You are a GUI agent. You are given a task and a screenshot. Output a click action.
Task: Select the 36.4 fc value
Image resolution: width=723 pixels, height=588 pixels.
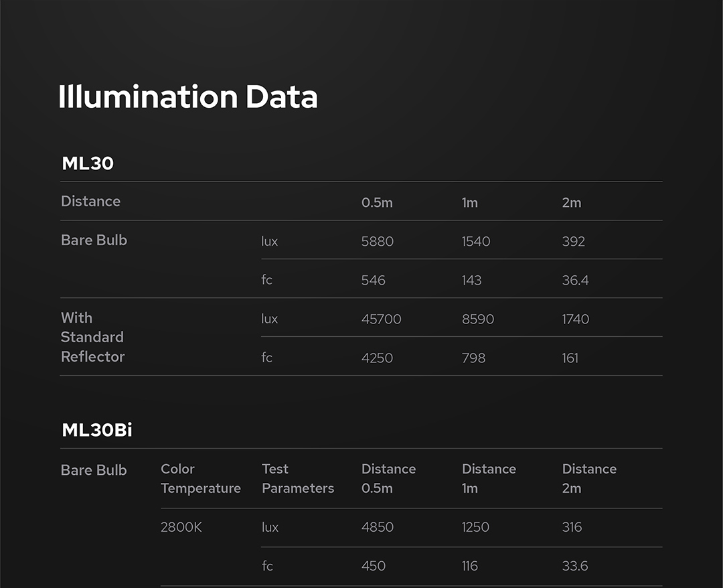click(575, 280)
